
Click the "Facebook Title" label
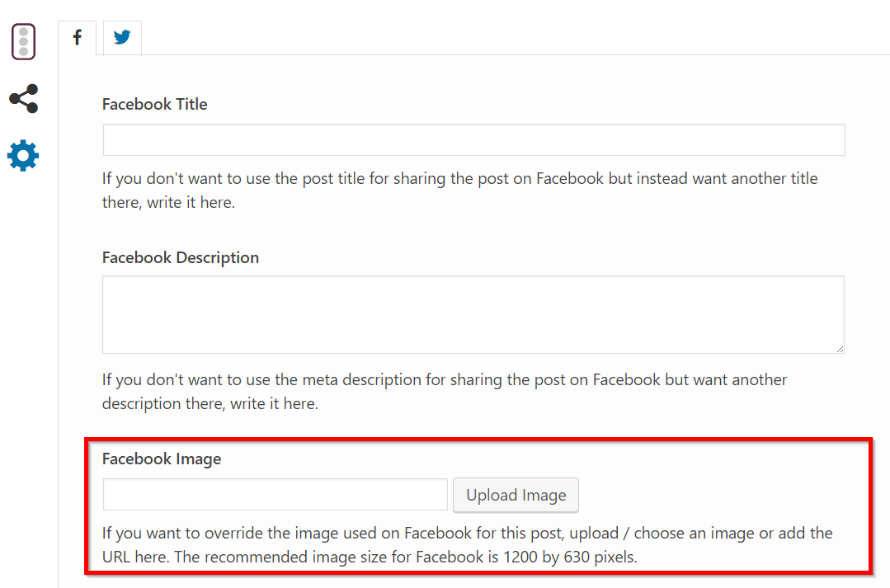pos(154,105)
